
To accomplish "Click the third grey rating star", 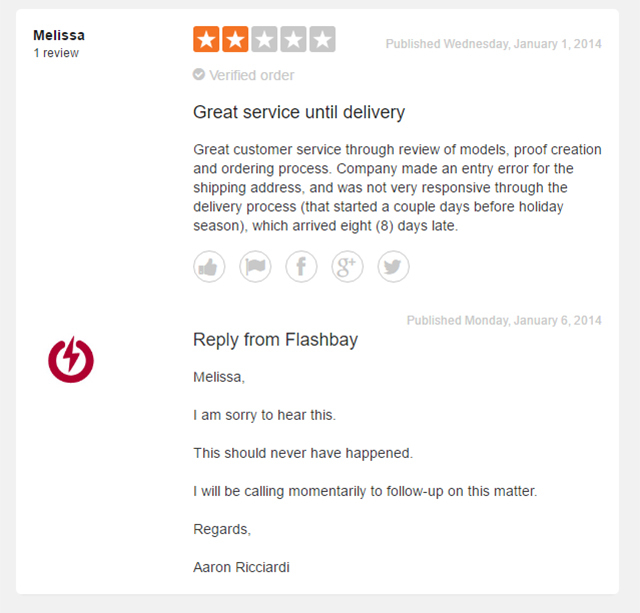I will coord(264,40).
